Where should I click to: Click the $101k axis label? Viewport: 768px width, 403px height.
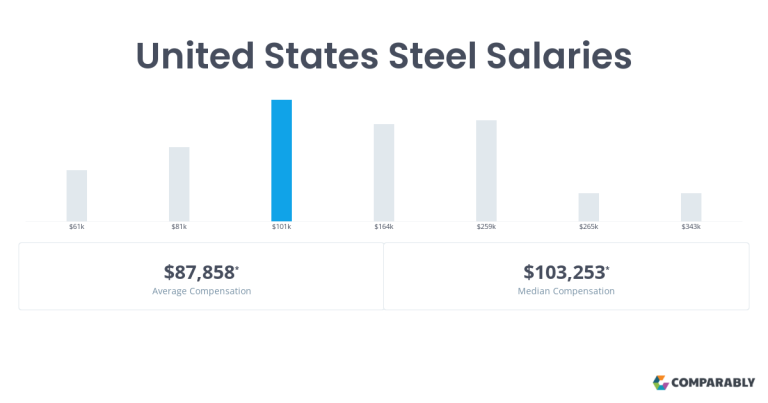pyautogui.click(x=282, y=227)
